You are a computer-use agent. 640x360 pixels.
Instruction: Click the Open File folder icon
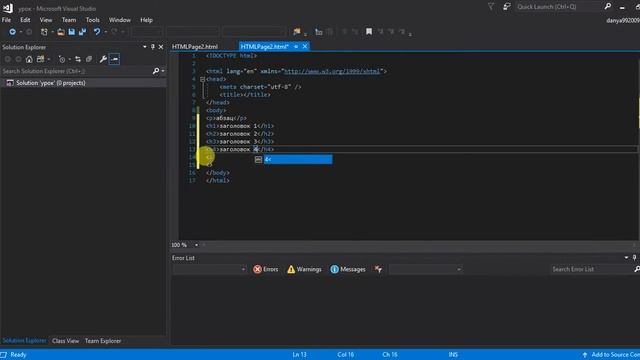61,32
